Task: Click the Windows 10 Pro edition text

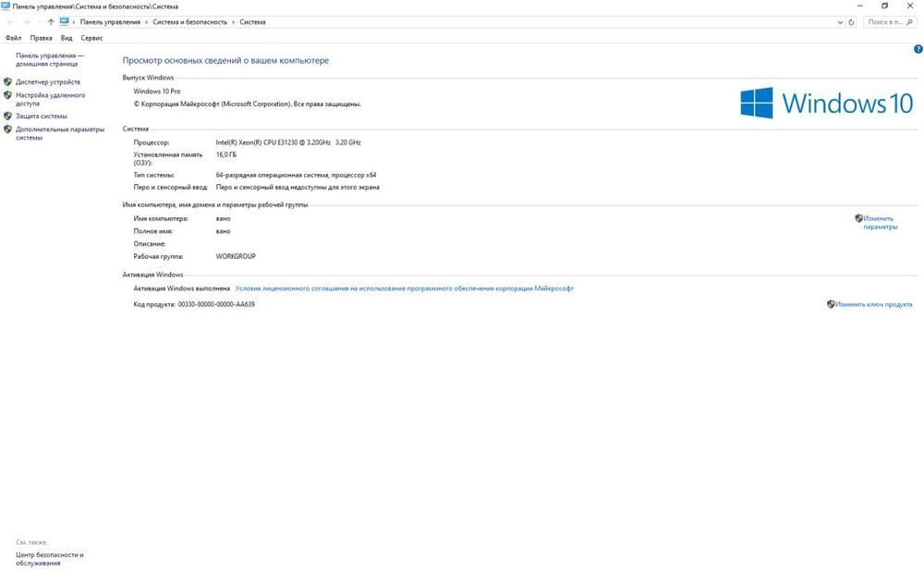Action: (x=157, y=92)
